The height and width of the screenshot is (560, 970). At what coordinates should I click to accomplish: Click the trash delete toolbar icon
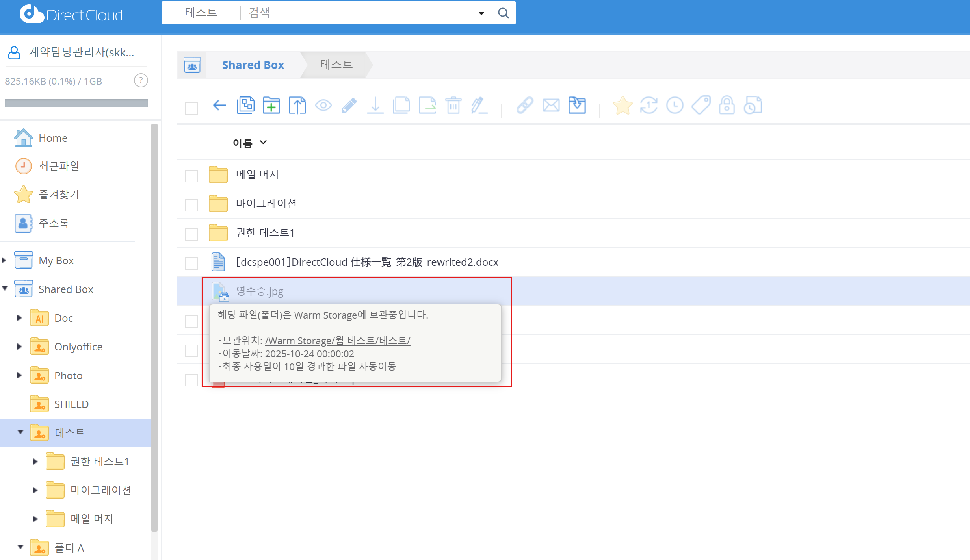coord(453,106)
